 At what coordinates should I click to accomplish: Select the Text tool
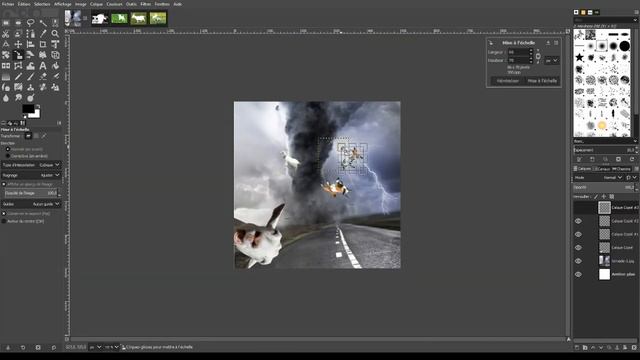[43, 65]
